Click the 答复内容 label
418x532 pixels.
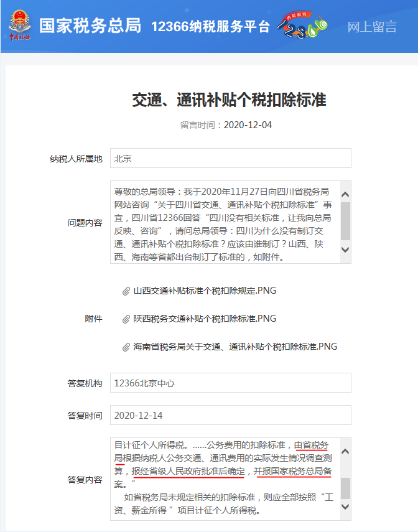tap(85, 480)
